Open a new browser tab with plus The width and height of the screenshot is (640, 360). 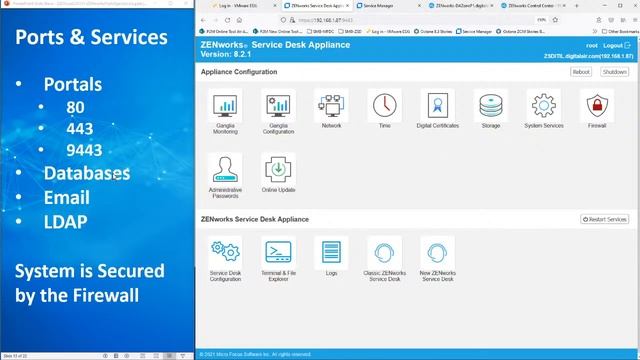click(x=576, y=6)
